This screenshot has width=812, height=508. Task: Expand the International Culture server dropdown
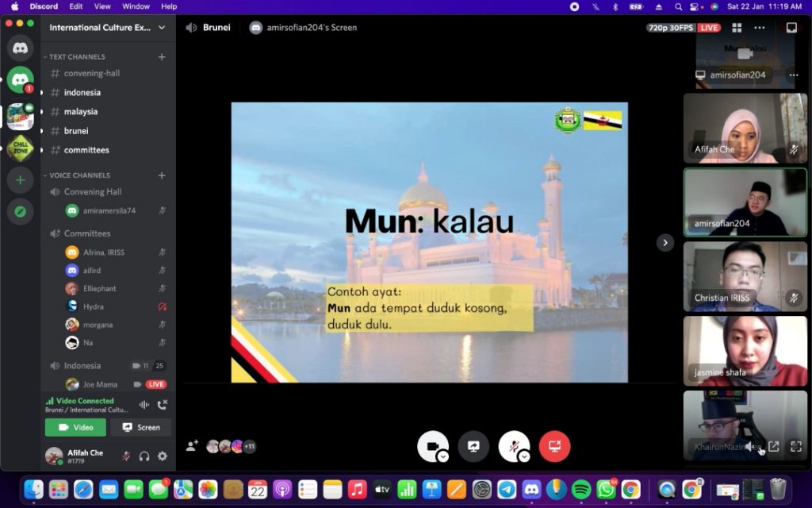coord(162,28)
